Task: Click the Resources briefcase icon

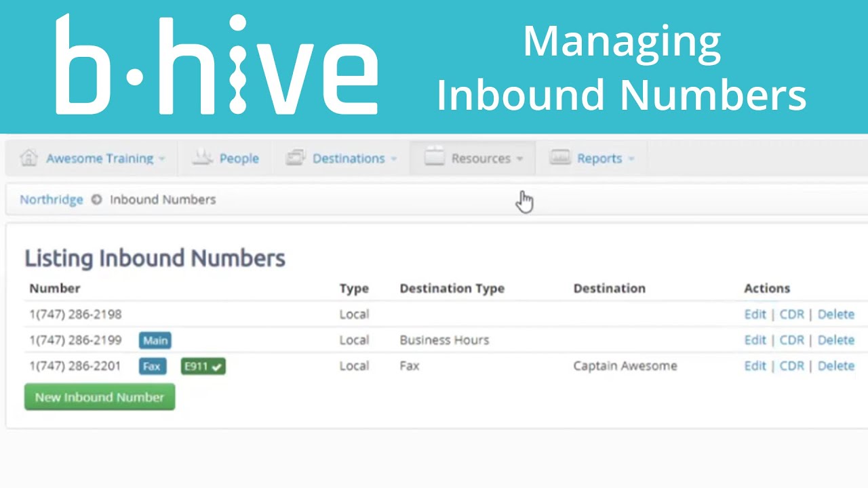Action: click(434, 157)
